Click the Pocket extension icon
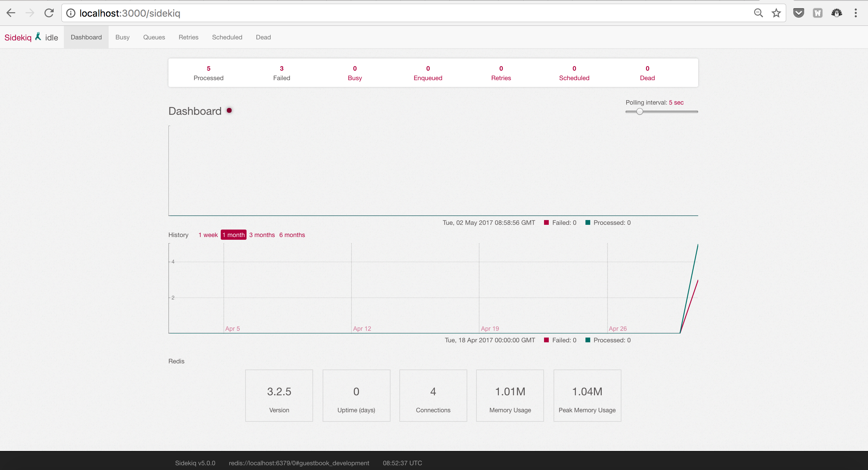The width and height of the screenshot is (868, 470). click(799, 13)
